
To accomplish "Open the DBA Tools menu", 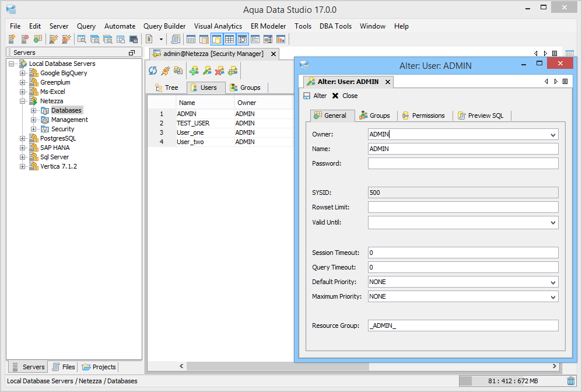I will coord(335,26).
